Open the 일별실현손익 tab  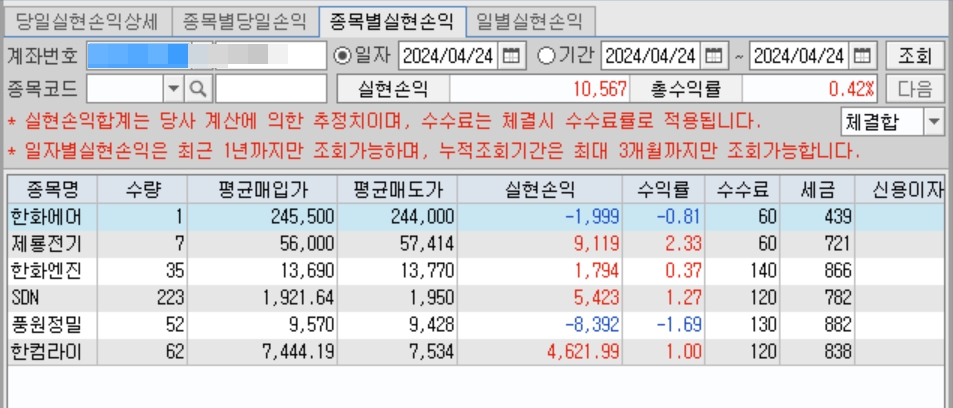coord(530,22)
